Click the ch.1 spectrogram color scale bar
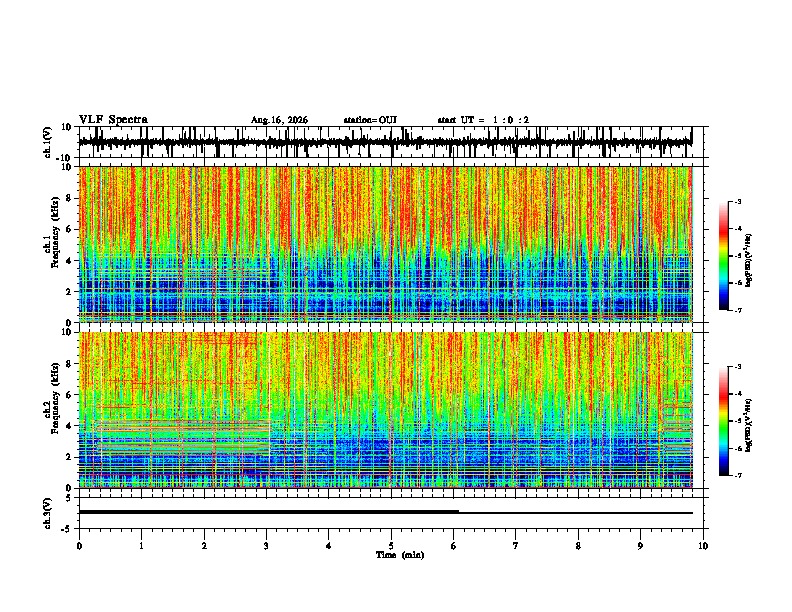The height and width of the screenshot is (612, 792). pos(723,256)
